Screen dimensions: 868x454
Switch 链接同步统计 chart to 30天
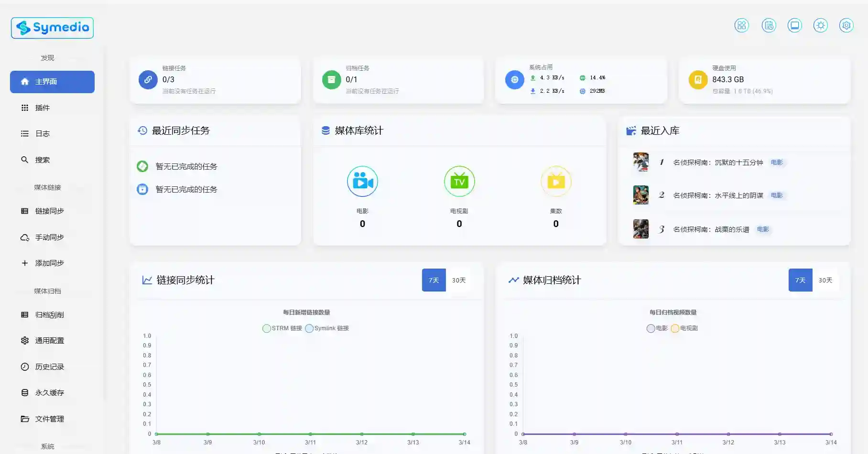click(459, 281)
